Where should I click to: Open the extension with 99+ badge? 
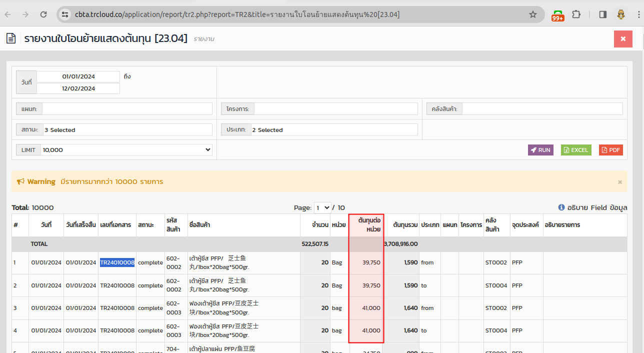pos(558,15)
